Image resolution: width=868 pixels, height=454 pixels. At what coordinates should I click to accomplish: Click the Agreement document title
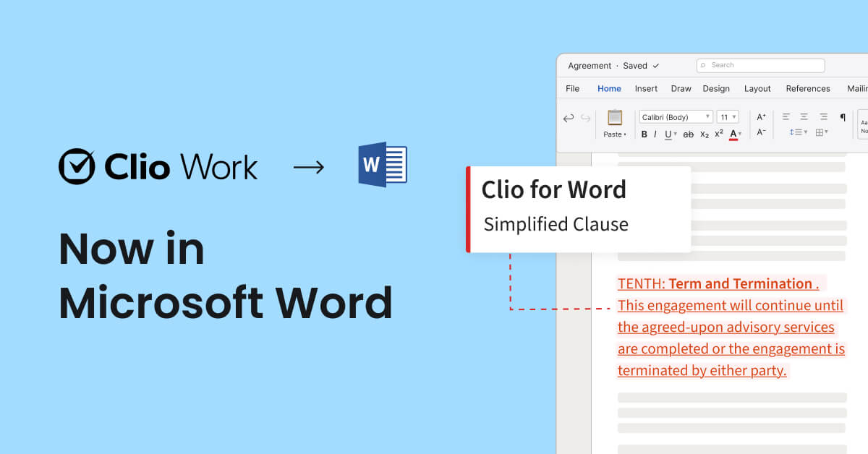click(590, 66)
